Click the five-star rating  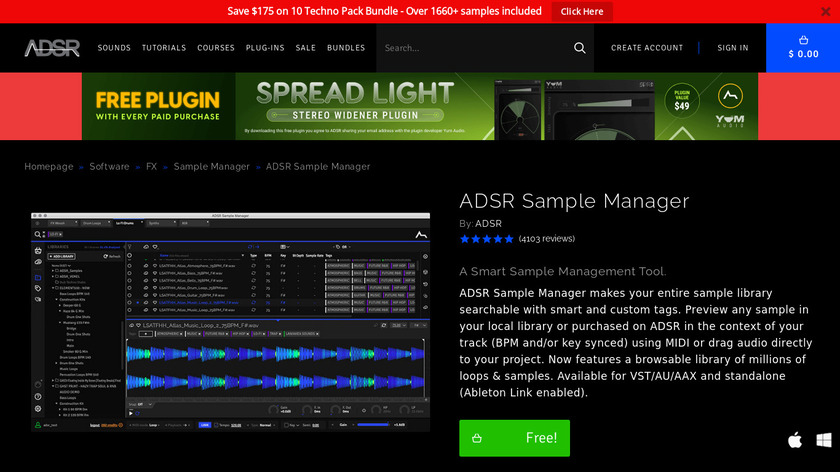pos(486,239)
